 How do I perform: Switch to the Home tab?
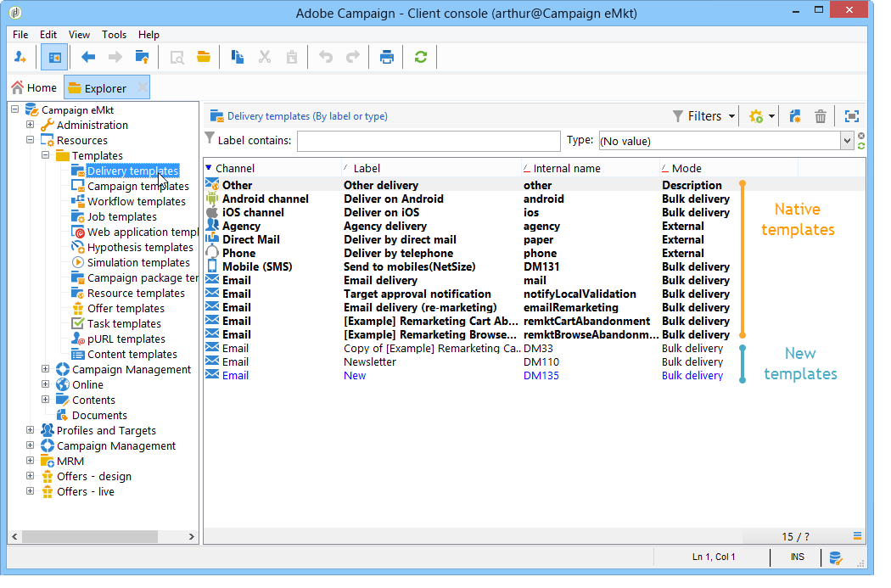tap(34, 87)
